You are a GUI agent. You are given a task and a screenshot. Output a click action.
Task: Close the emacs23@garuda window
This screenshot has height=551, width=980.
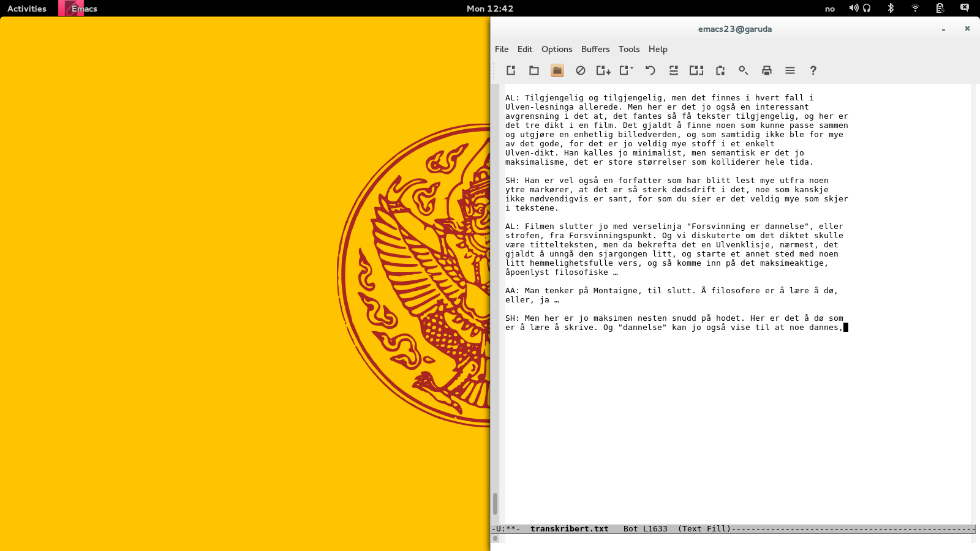tap(967, 29)
